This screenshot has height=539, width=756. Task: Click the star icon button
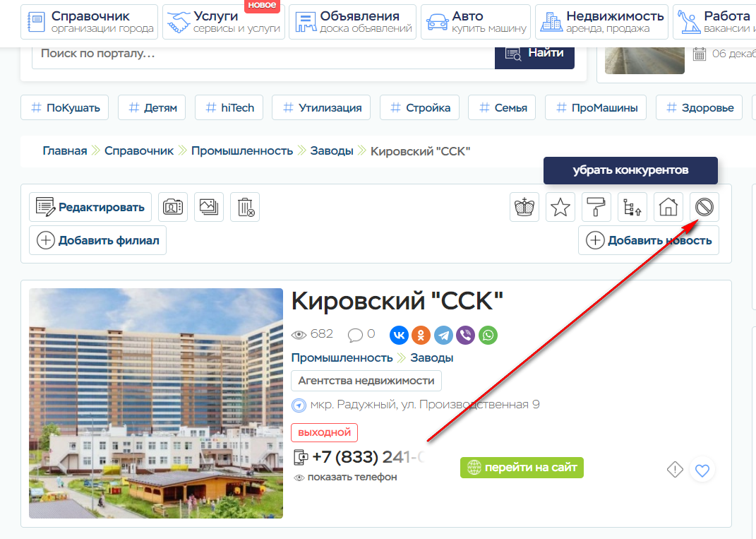pyautogui.click(x=560, y=207)
